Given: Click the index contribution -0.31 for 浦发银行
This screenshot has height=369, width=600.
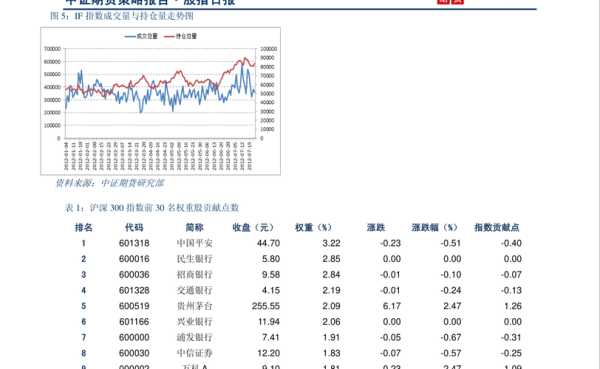Looking at the screenshot, I should tap(511, 338).
